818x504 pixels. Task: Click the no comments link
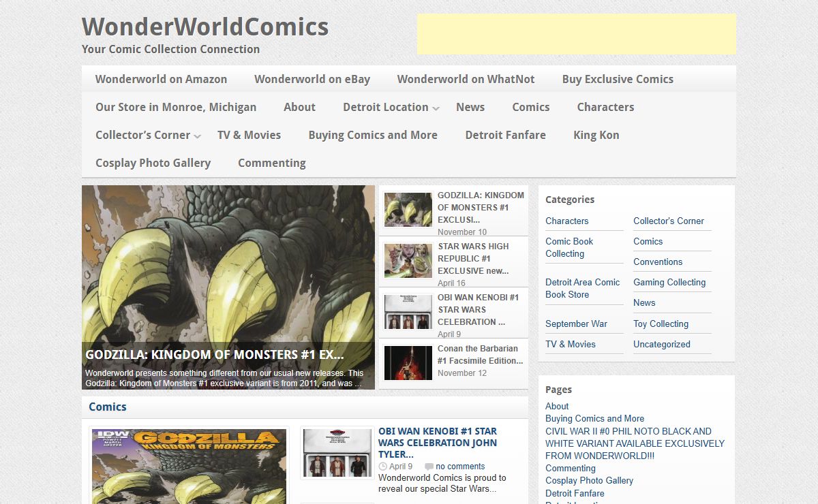(460, 467)
